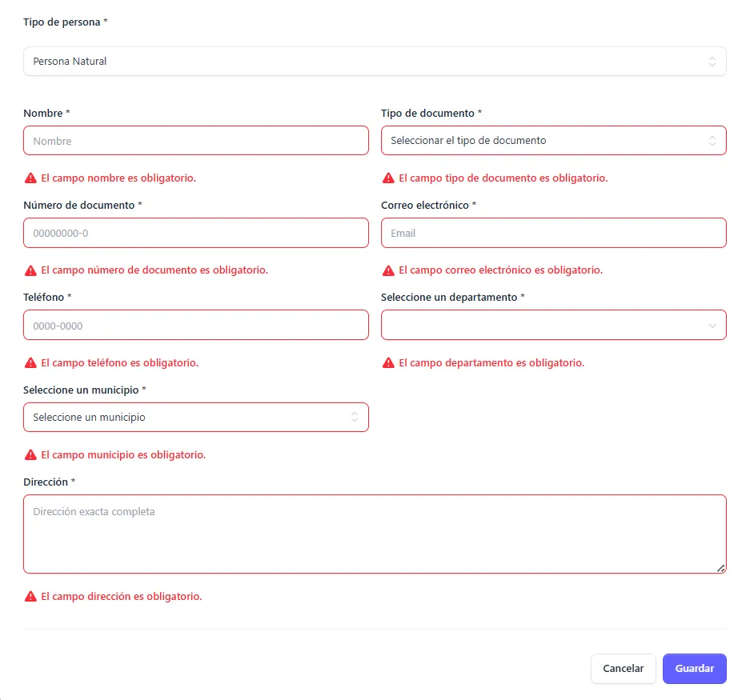
Task: Open the Seleccione un municipio dropdown
Action: coord(196,418)
